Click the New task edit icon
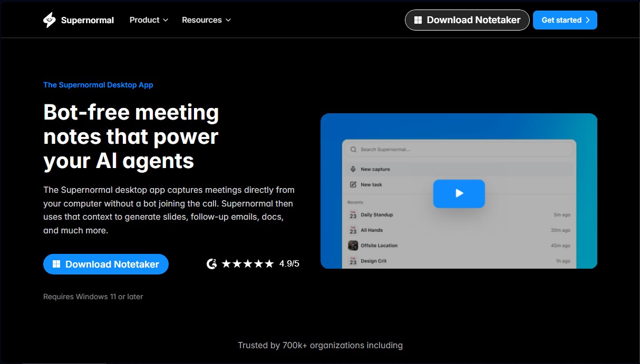 pyautogui.click(x=353, y=184)
